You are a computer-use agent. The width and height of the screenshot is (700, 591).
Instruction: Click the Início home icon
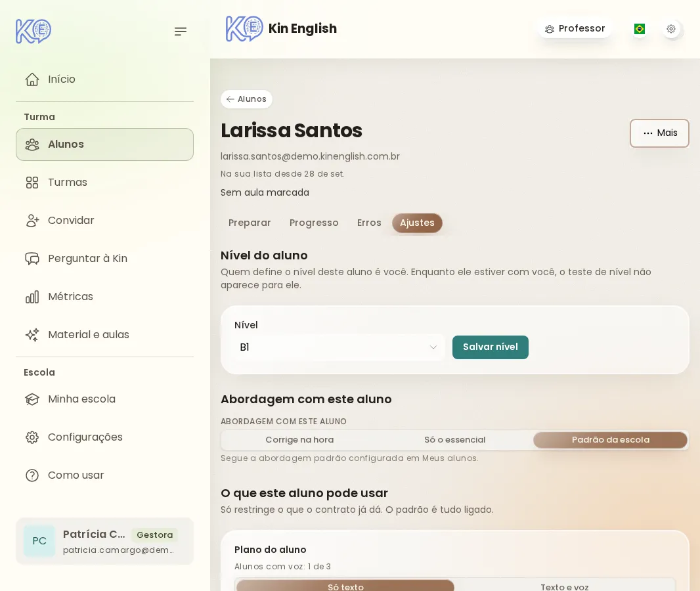pyautogui.click(x=32, y=79)
